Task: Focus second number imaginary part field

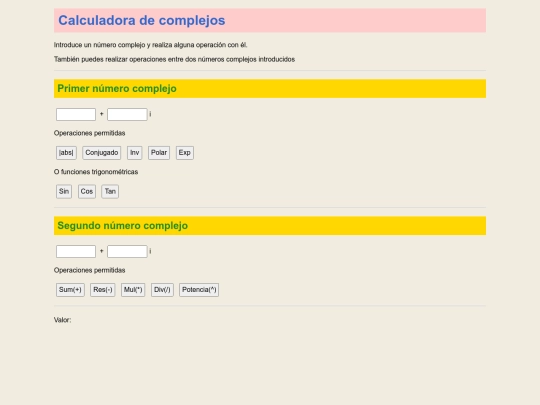Action: coord(127,251)
